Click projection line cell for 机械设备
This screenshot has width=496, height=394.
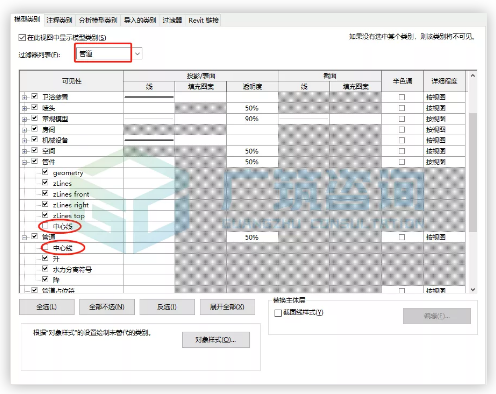click(149, 140)
